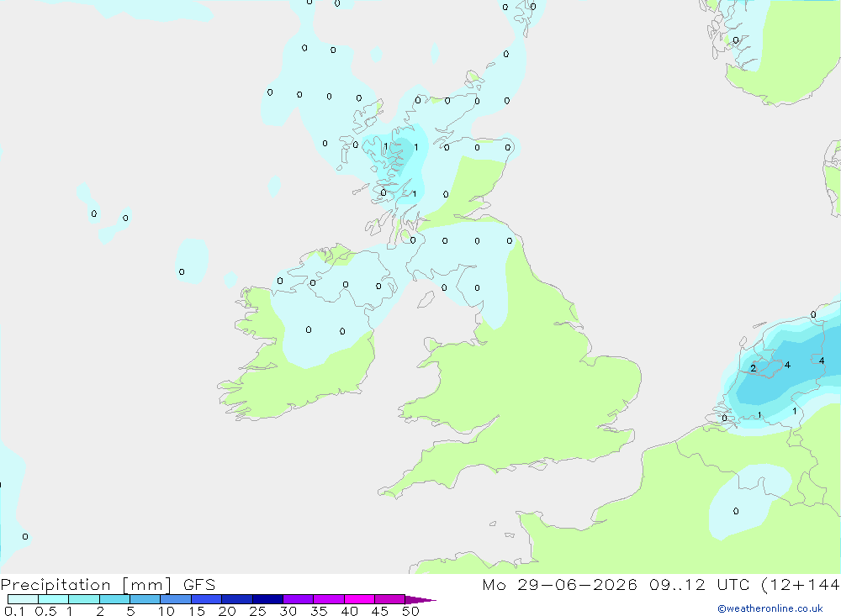Pick the 10–15 mm legend color swatch
The width and height of the screenshot is (841, 616).
(176, 599)
